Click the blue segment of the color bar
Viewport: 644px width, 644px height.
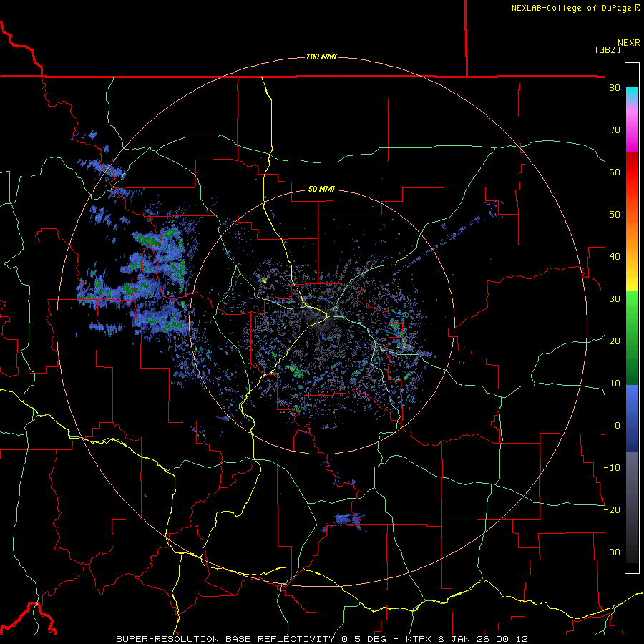point(632,418)
